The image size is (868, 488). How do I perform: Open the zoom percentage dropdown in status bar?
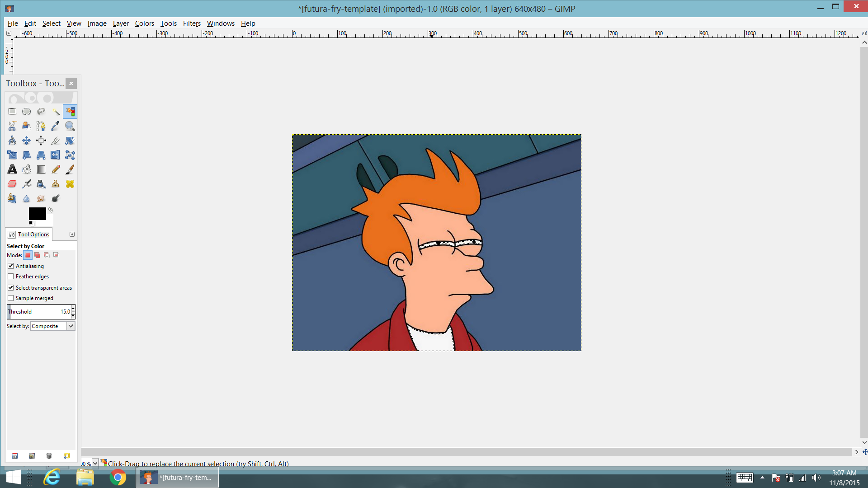[x=95, y=463]
